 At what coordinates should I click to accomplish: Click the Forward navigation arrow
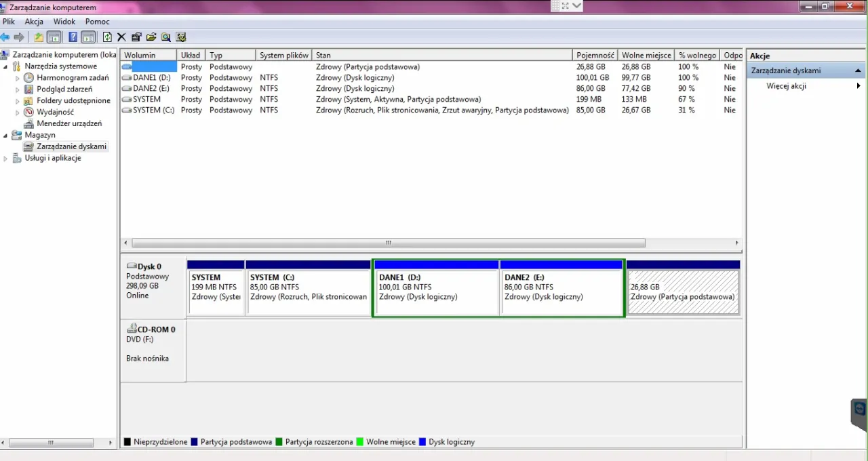point(20,37)
